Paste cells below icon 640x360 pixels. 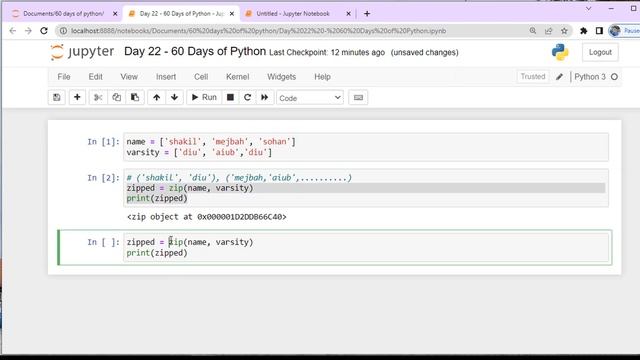[135, 98]
